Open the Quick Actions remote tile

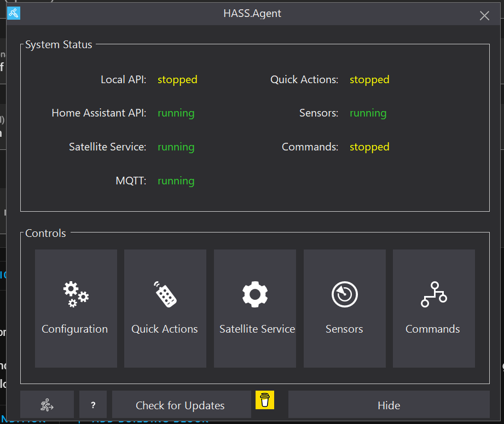[x=165, y=308]
